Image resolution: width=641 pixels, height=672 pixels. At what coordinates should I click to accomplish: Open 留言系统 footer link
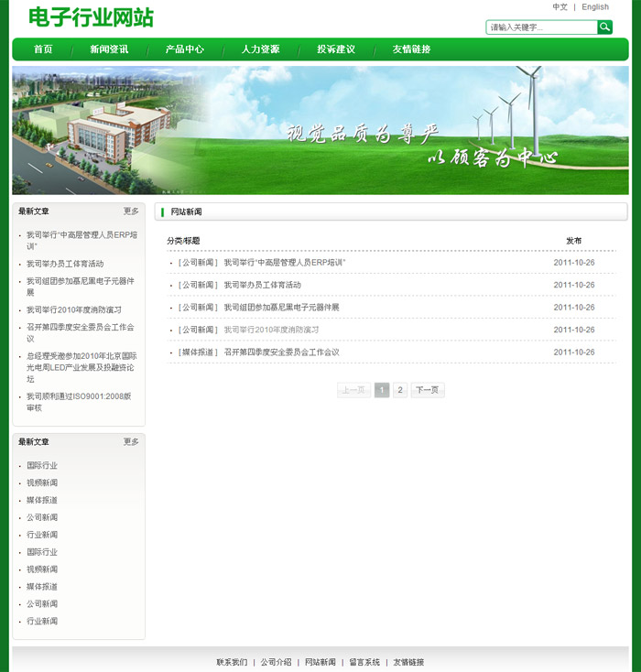coord(364,662)
